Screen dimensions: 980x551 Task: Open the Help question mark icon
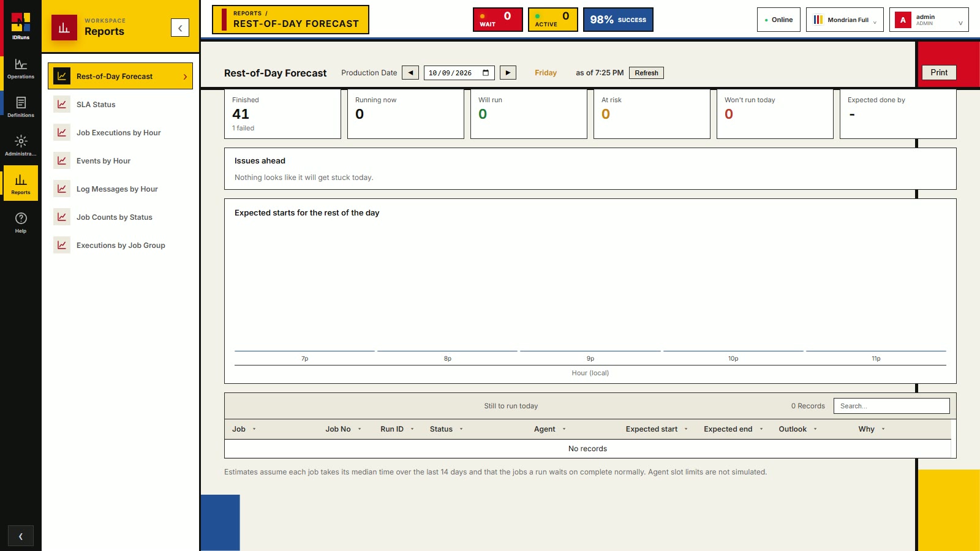click(x=21, y=219)
